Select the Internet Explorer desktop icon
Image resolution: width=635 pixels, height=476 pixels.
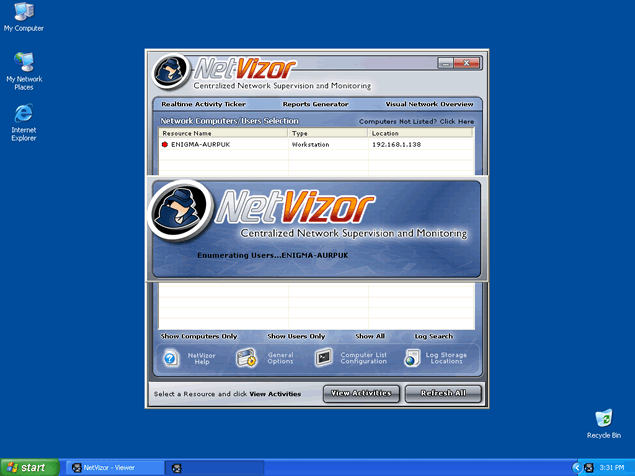[23, 113]
